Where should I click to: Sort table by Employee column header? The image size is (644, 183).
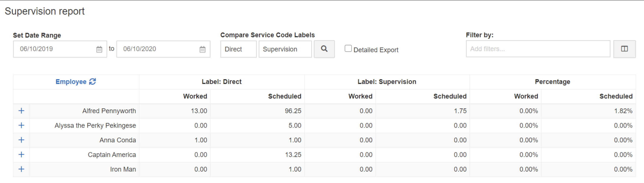click(71, 82)
